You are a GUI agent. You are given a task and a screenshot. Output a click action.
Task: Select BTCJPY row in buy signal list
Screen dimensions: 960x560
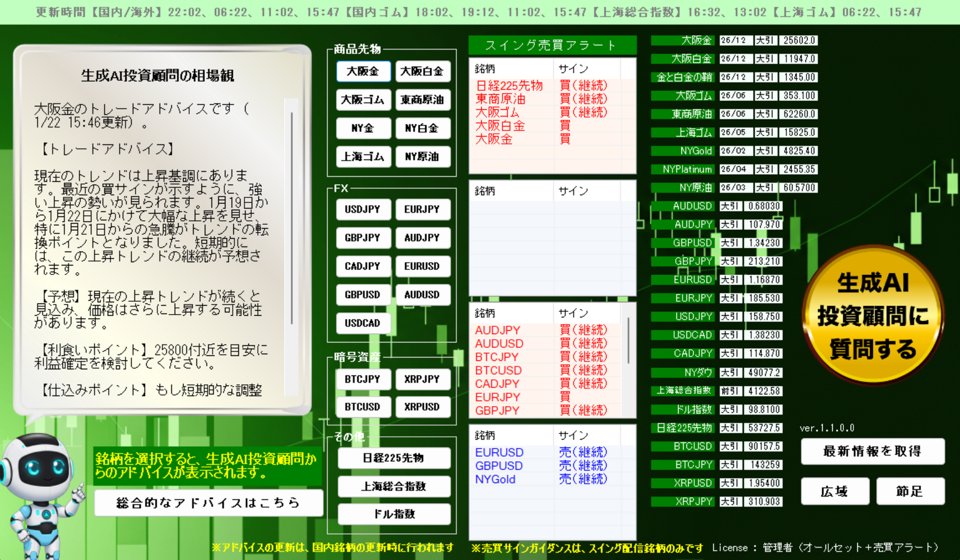(x=545, y=357)
